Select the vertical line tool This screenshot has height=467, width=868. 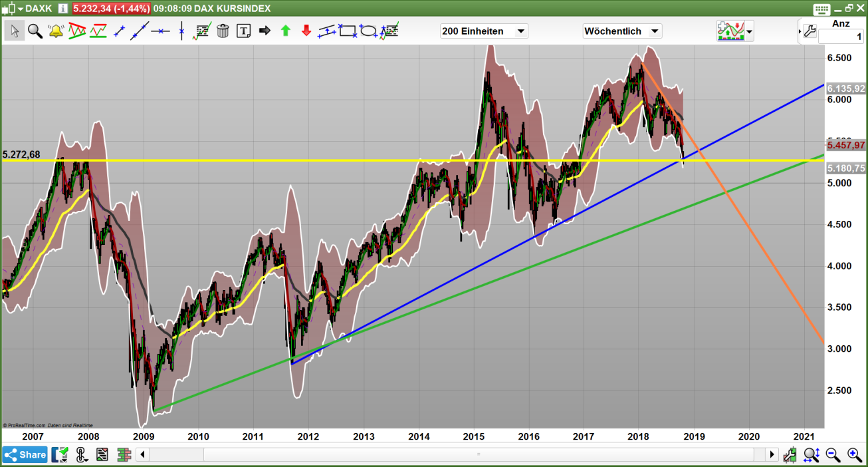pos(182,31)
